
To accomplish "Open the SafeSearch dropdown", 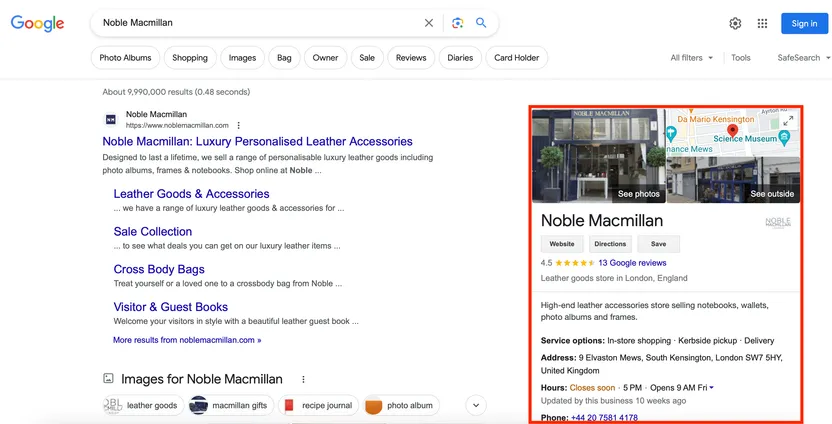I will 803,58.
